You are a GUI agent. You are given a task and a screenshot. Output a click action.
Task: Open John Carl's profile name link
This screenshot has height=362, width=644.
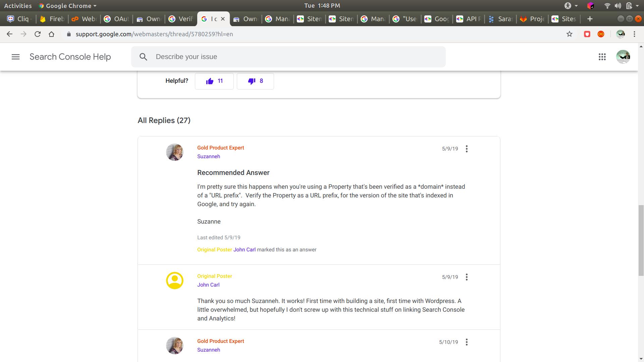(x=208, y=285)
